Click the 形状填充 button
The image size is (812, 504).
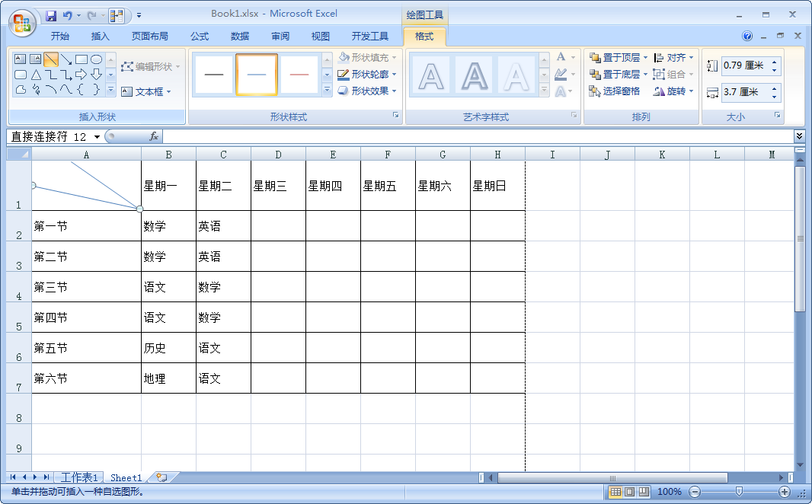(363, 57)
